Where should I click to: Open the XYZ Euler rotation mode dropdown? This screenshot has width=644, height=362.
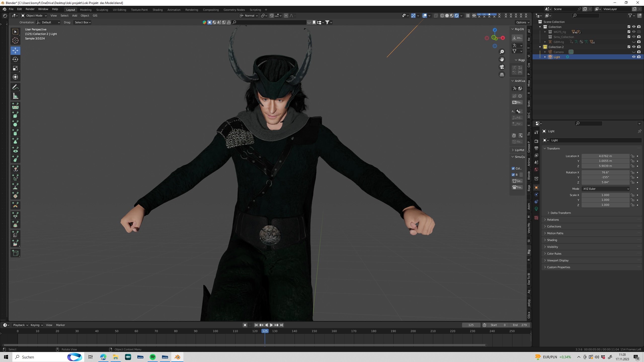click(606, 189)
